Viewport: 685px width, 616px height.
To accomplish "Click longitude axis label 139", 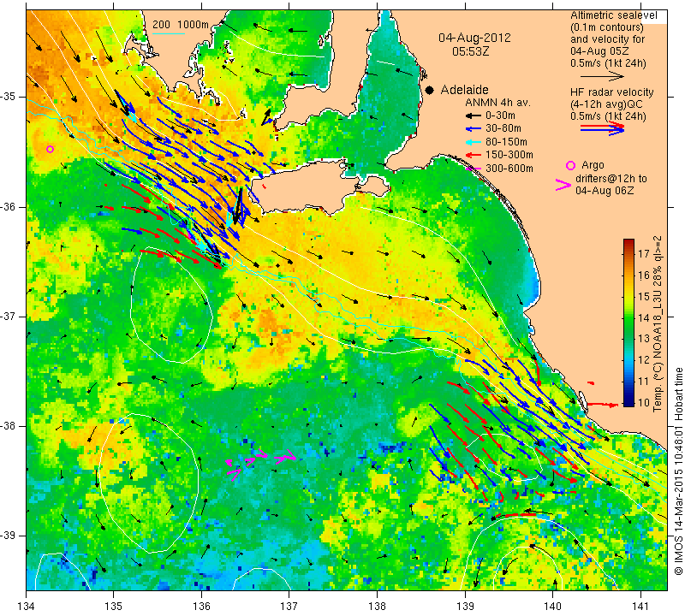I will (x=465, y=607).
